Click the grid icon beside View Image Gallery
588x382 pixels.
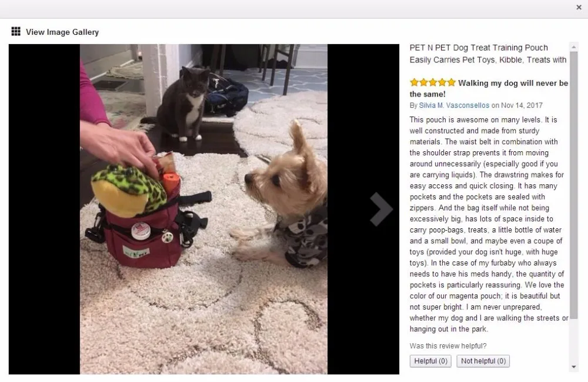point(16,32)
